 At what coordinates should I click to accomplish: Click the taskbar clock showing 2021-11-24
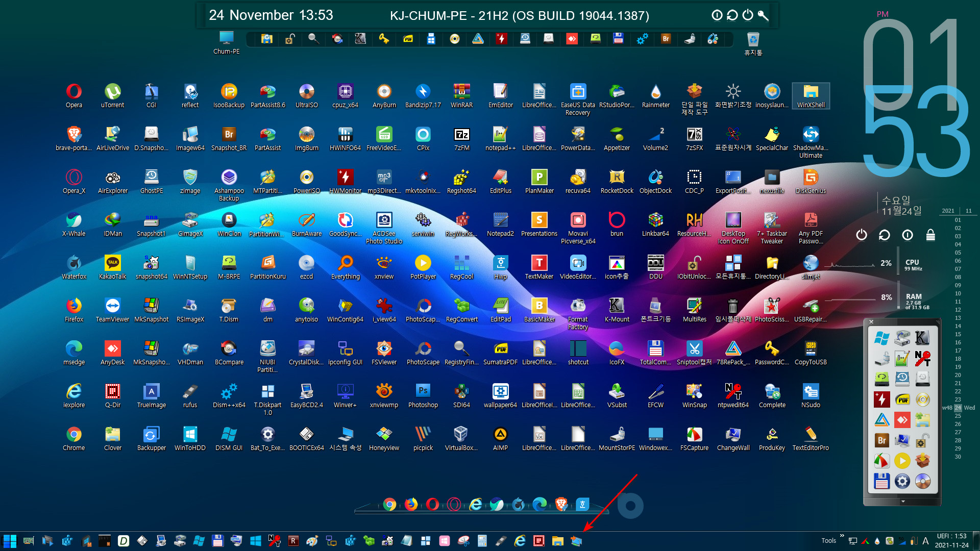click(951, 541)
